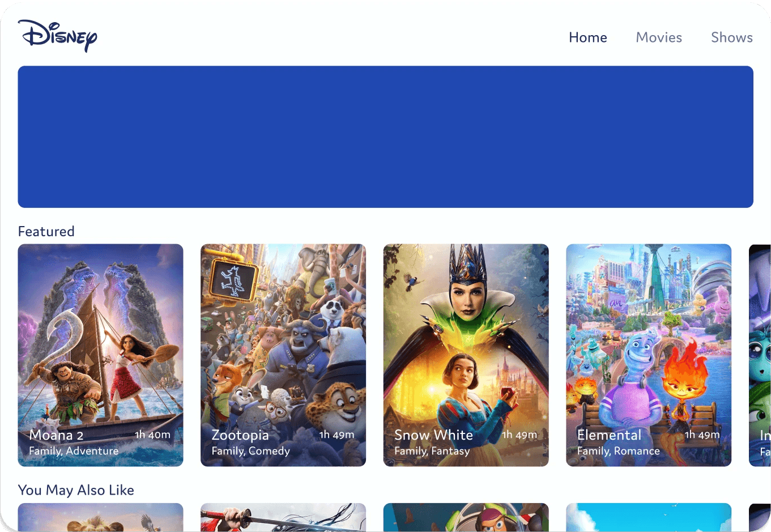Click the blue hero banner
This screenshot has height=532, width=771.
pos(385,137)
